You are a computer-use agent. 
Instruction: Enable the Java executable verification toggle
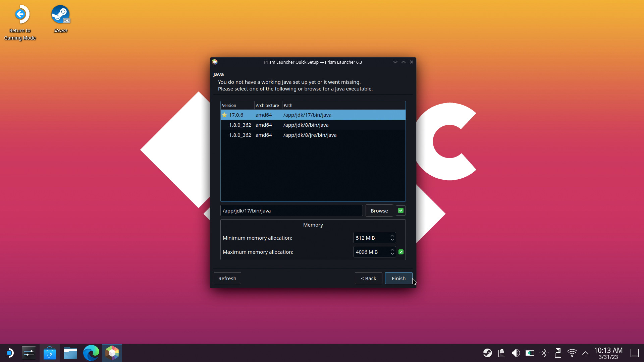point(400,210)
